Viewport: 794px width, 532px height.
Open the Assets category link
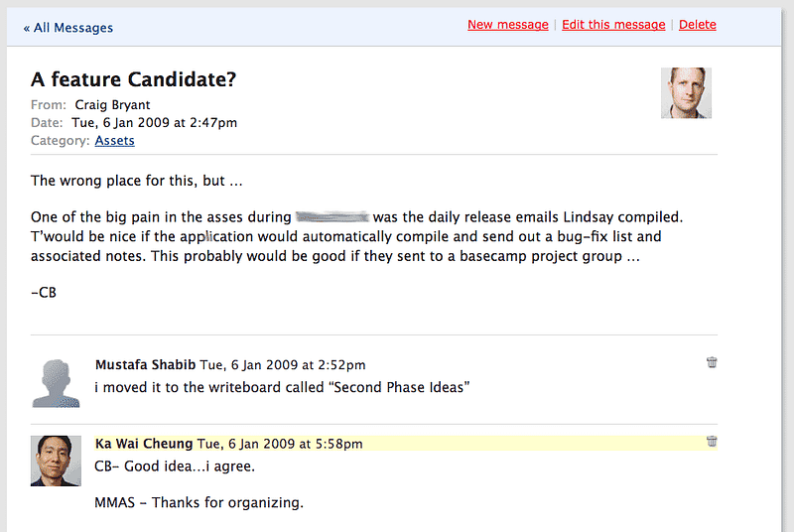[114, 141]
